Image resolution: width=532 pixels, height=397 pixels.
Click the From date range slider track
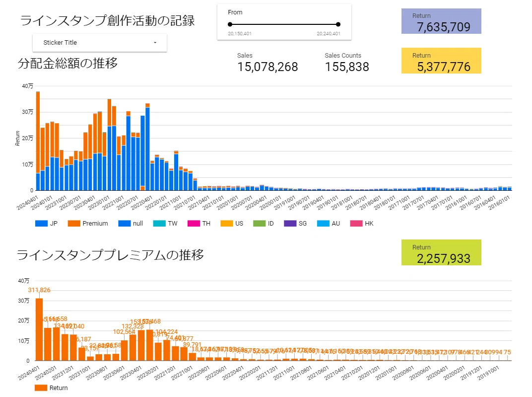(x=284, y=24)
